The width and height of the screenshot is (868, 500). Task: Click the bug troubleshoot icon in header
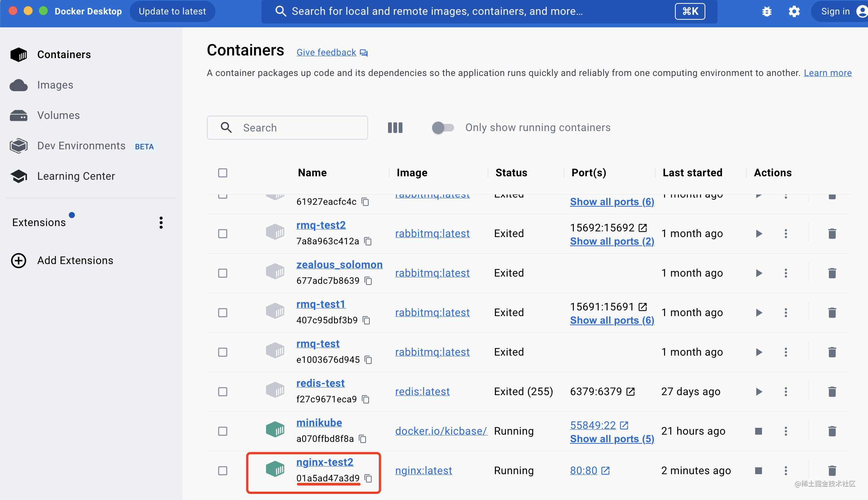point(767,11)
